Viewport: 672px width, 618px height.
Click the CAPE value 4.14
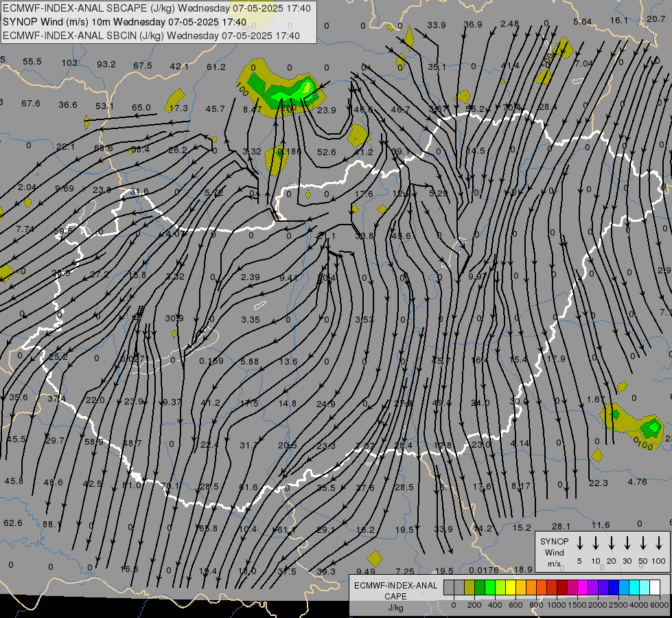[x=520, y=443]
